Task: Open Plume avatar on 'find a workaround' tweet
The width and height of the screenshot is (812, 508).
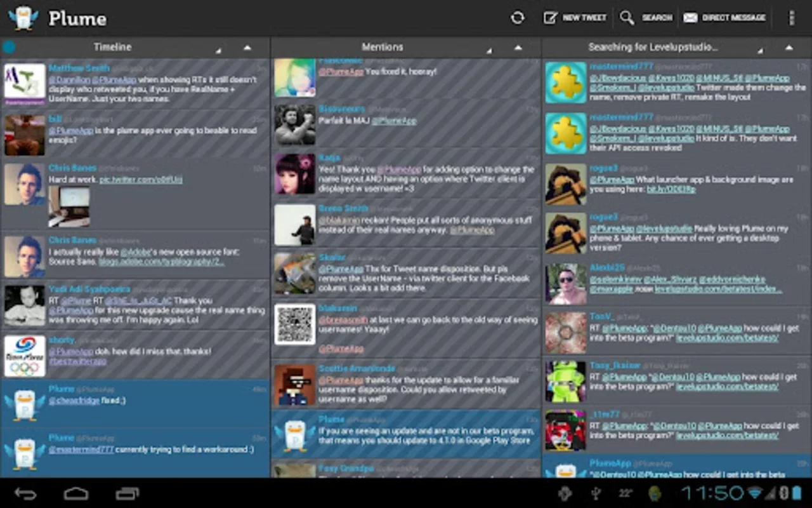Action: [x=25, y=454]
